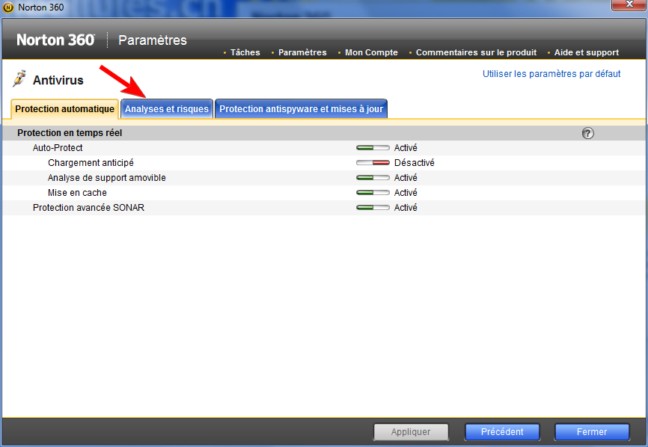648x447 pixels.
Task: Click the Antivirus syringe icon
Action: [x=19, y=78]
